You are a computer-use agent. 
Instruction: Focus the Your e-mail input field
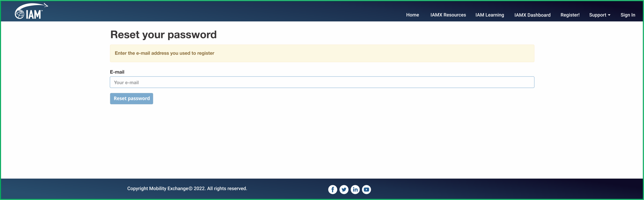coord(322,82)
